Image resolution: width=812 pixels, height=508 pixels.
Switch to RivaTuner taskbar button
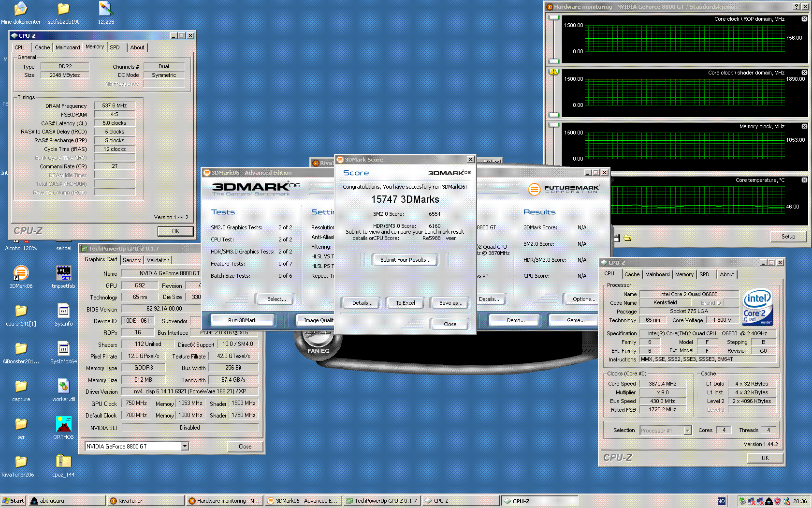pos(145,501)
